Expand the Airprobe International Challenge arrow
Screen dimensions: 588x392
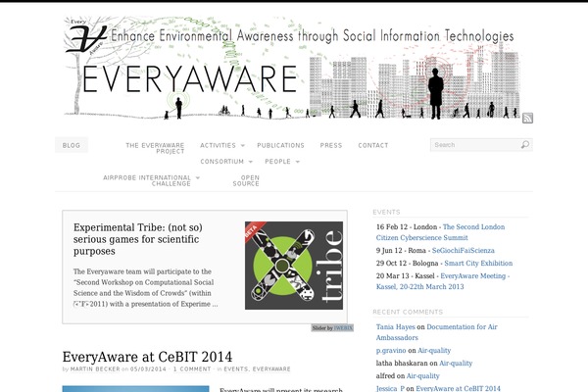click(198, 177)
